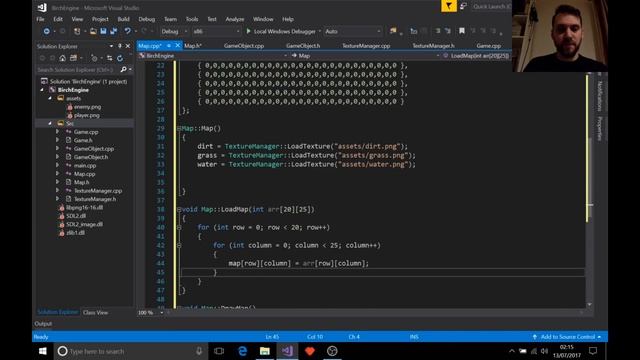Click the red app icon in the taskbar

coord(310,351)
